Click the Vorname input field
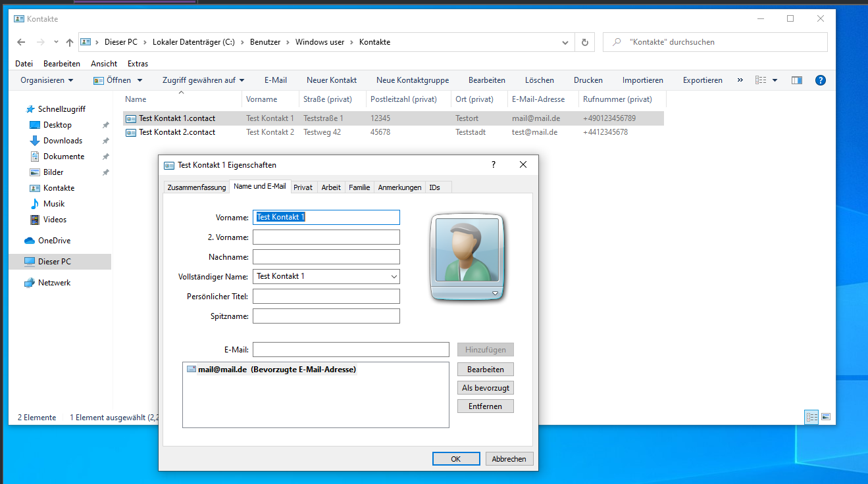The width and height of the screenshot is (868, 484). [326, 217]
